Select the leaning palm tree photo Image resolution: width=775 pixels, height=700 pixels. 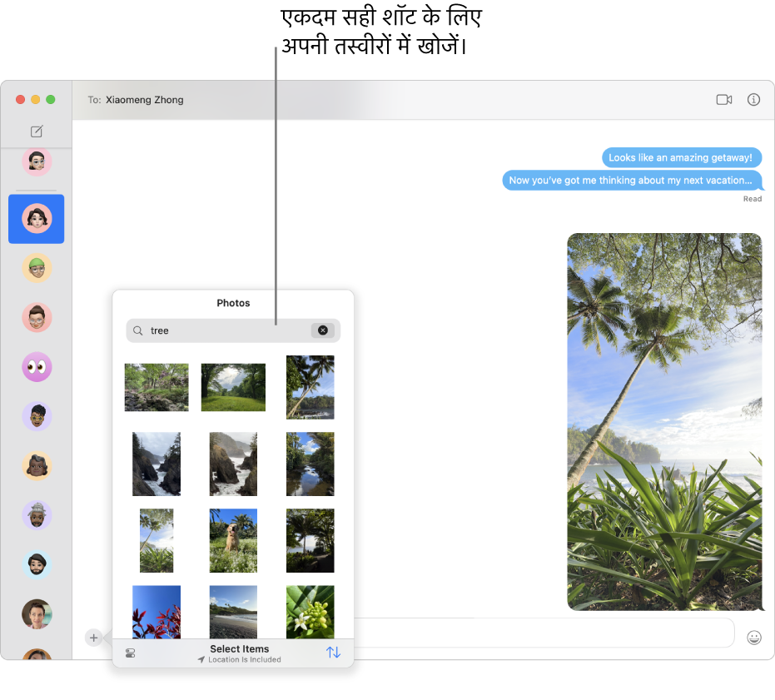click(x=310, y=387)
